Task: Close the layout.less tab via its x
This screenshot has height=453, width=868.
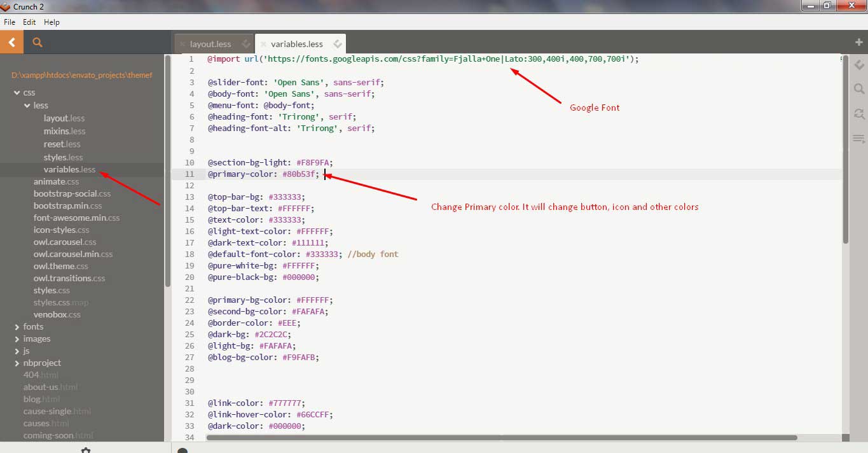Action: 183,45
